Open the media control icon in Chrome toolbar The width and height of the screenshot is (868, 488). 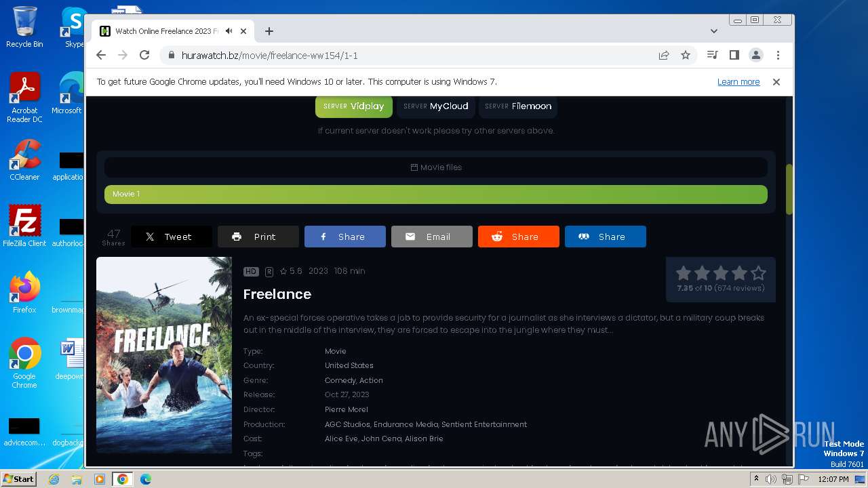pos(712,56)
